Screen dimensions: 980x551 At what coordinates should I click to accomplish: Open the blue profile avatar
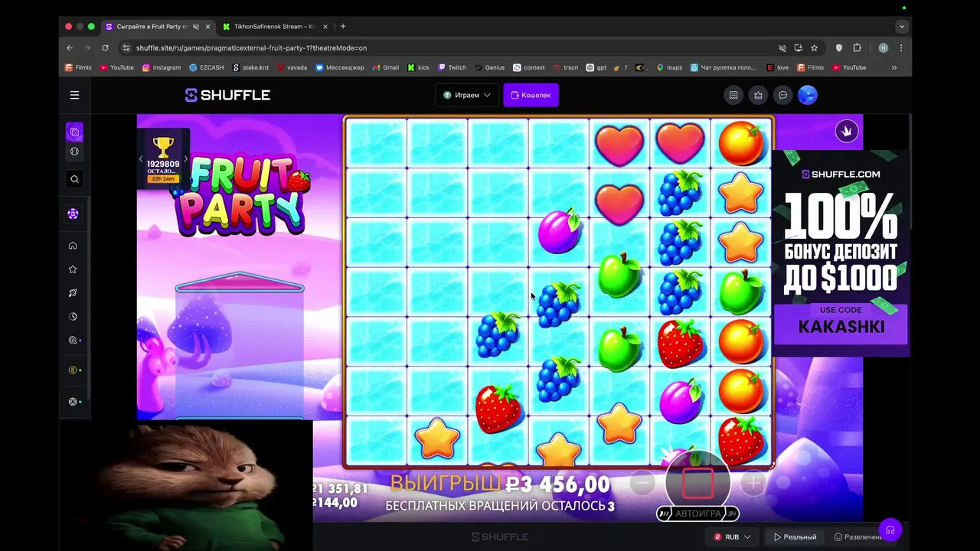pyautogui.click(x=807, y=95)
